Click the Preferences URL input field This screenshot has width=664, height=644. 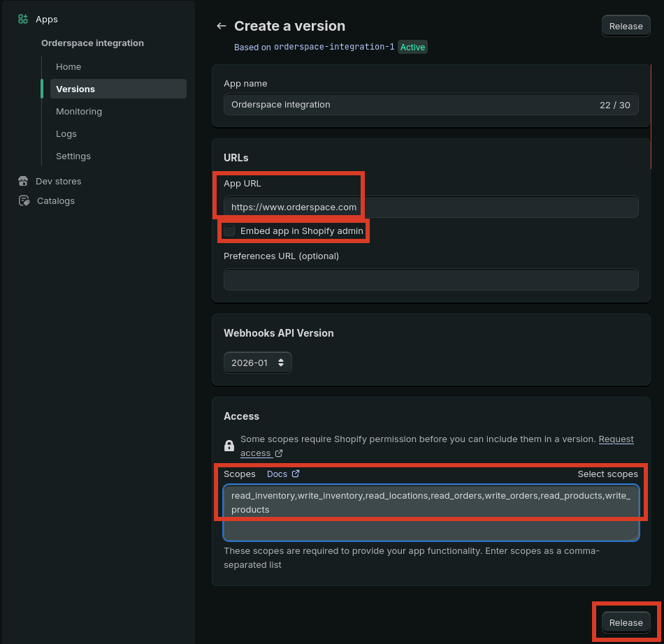(431, 279)
